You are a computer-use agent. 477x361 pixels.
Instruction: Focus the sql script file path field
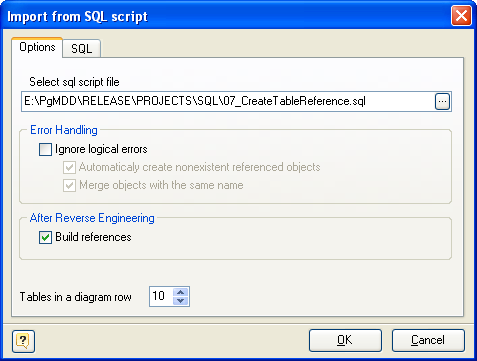click(x=228, y=101)
